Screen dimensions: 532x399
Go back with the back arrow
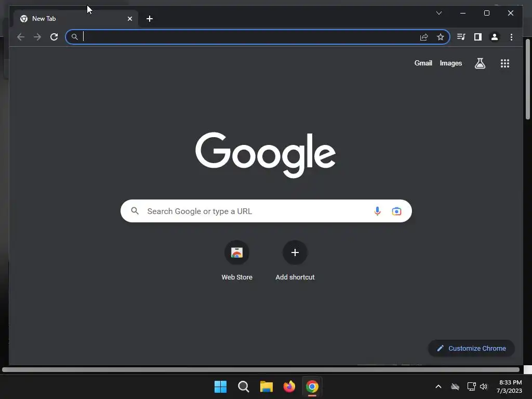(x=21, y=37)
